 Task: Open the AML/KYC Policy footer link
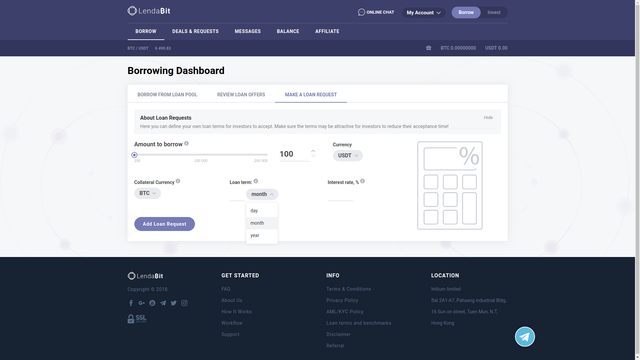tap(344, 312)
